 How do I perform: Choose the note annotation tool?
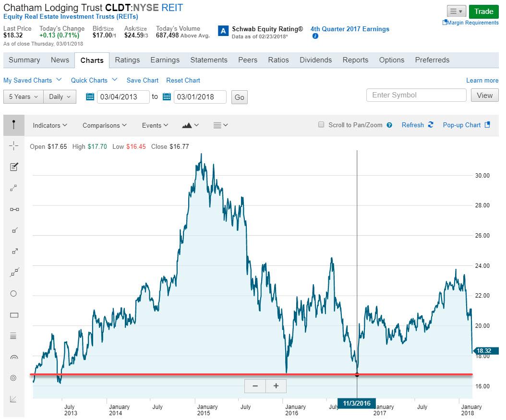point(13,167)
